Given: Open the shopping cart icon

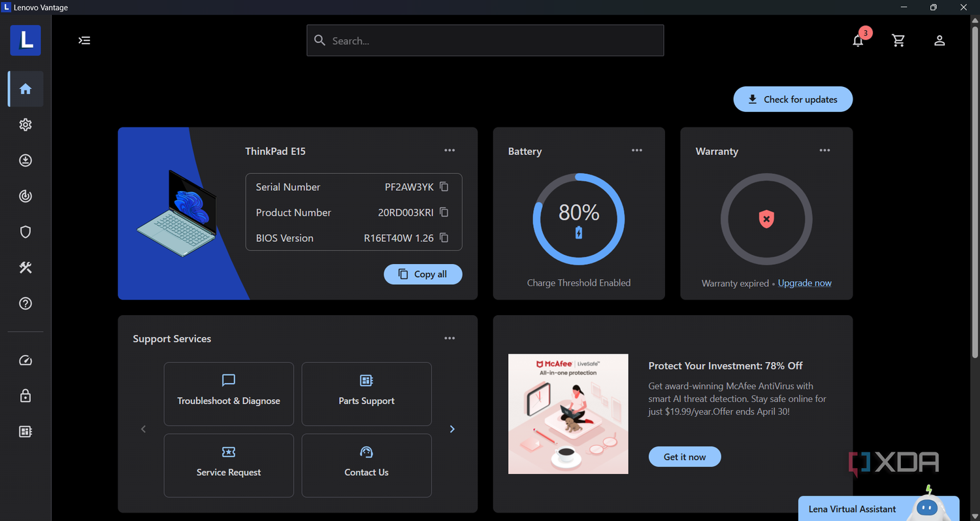Looking at the screenshot, I should [x=898, y=41].
